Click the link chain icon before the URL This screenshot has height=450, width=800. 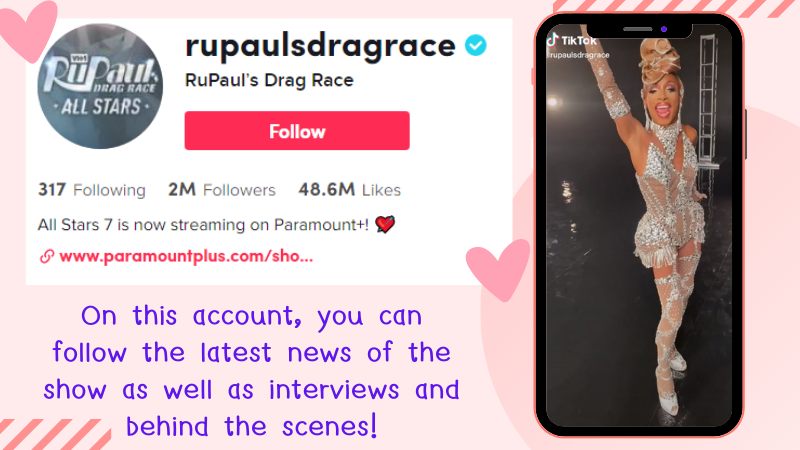pos(47,256)
